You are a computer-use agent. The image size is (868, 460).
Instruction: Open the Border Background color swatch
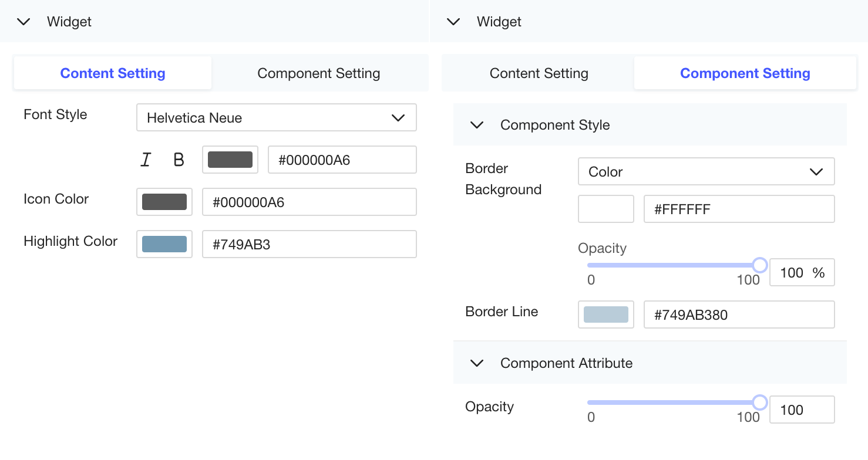[x=605, y=209]
